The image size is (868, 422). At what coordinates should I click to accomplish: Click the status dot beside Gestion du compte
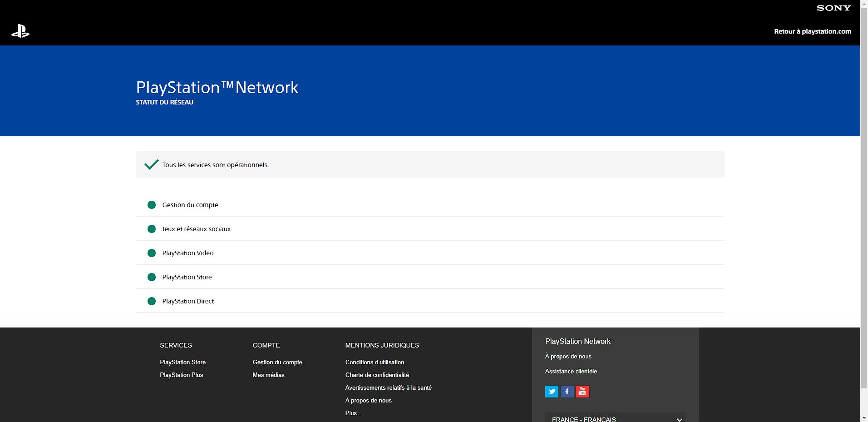(151, 205)
